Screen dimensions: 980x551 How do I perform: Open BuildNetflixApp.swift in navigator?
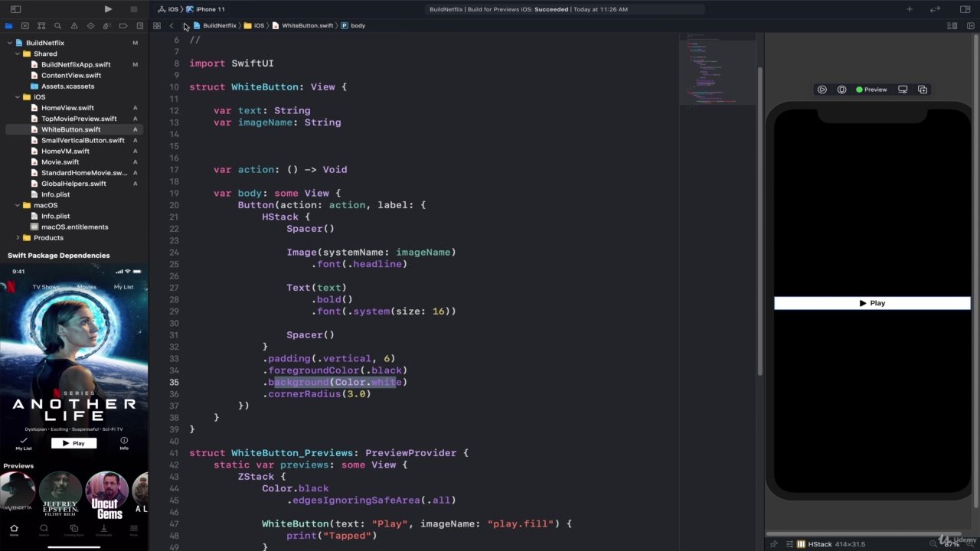click(x=75, y=64)
